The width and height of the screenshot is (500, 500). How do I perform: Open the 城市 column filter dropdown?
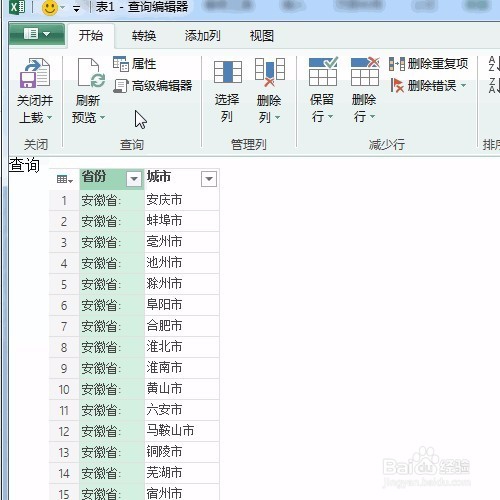[x=209, y=179]
